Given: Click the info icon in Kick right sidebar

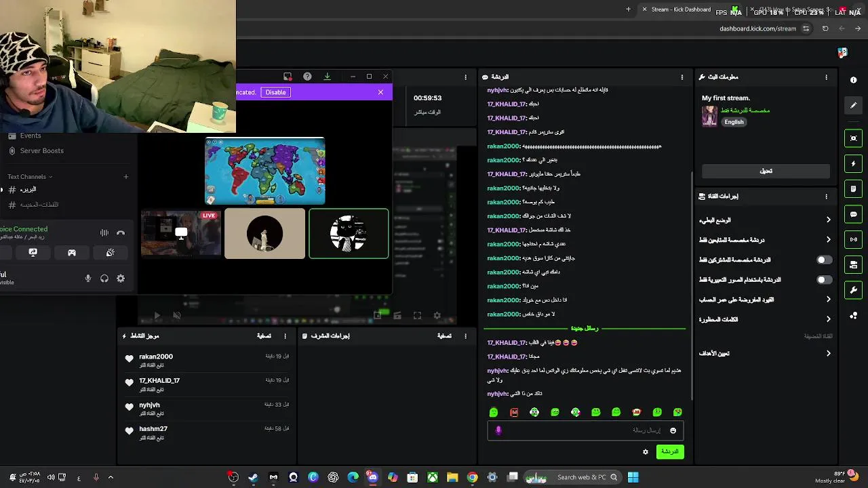Looking at the screenshot, I should pos(853,80).
